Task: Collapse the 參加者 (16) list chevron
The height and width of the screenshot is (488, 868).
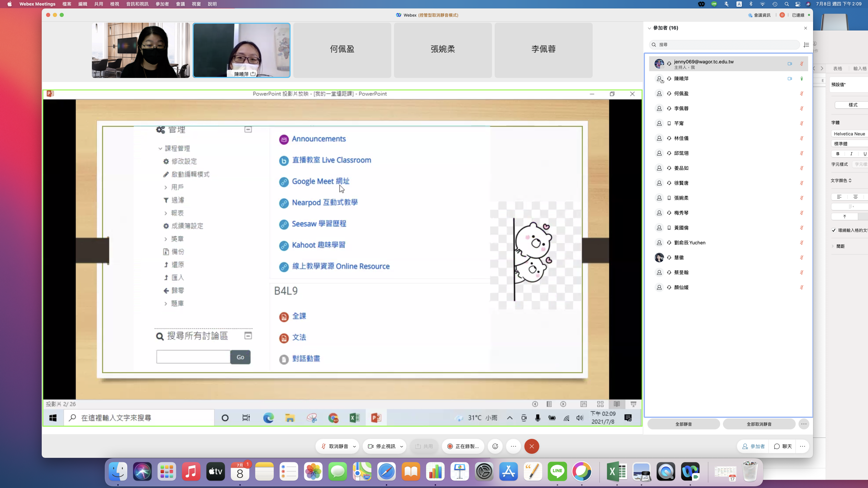Action: (649, 28)
